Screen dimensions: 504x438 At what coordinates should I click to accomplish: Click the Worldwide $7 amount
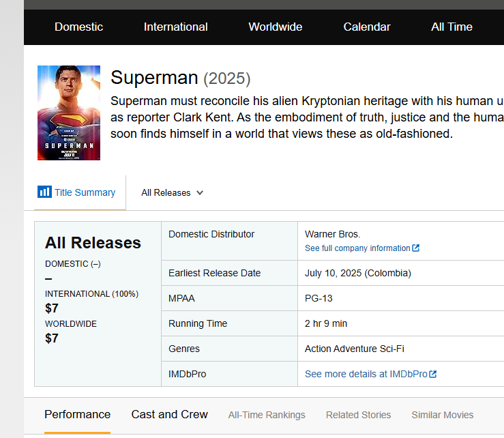tap(52, 338)
